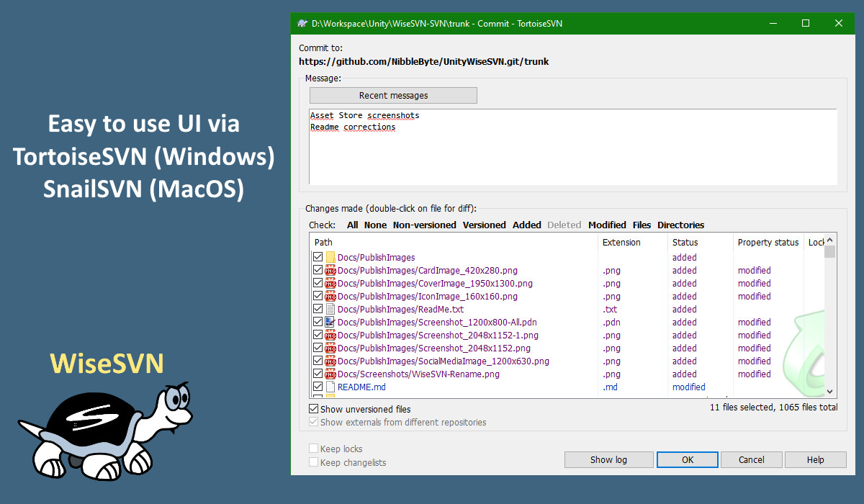
Task: Confirm the commit with OK
Action: (x=688, y=459)
